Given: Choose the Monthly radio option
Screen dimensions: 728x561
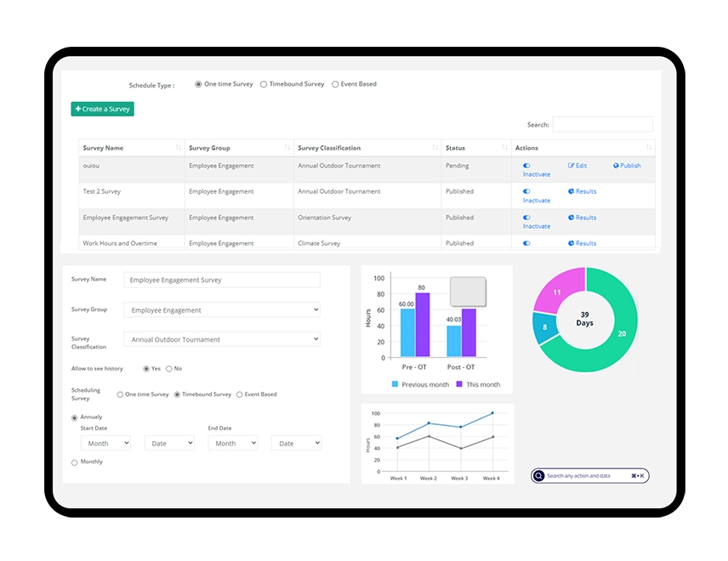Looking at the screenshot, I should 75,462.
